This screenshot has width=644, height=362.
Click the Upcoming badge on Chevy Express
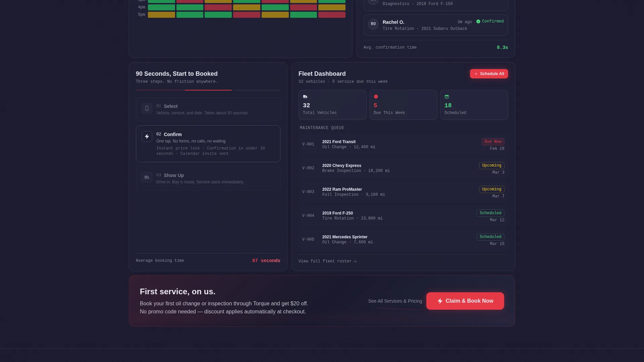coord(492,166)
